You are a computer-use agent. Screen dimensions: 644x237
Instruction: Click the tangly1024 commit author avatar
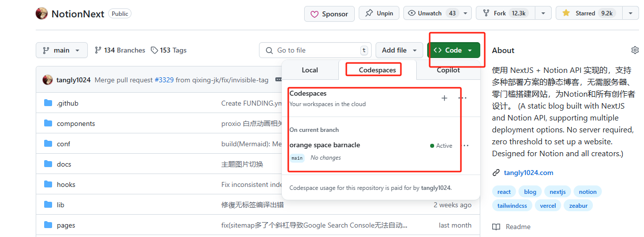pos(48,80)
